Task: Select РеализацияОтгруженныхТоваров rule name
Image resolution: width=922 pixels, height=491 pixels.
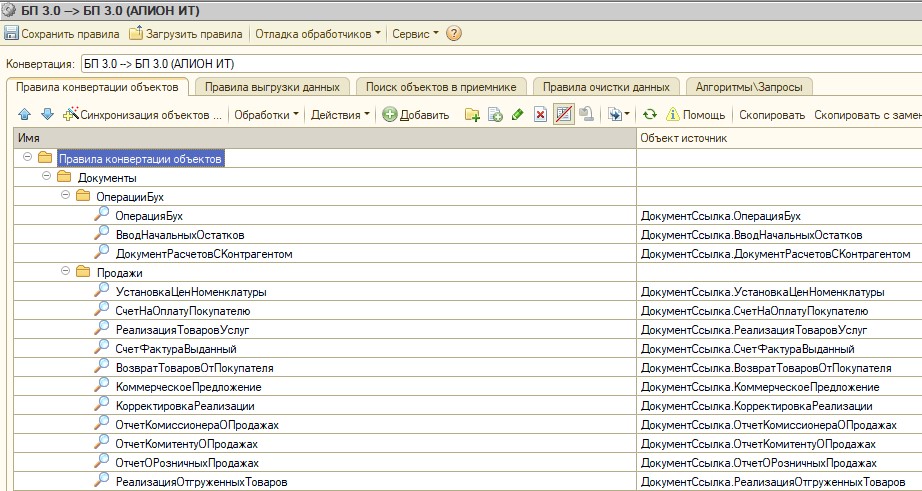Action: [x=202, y=482]
